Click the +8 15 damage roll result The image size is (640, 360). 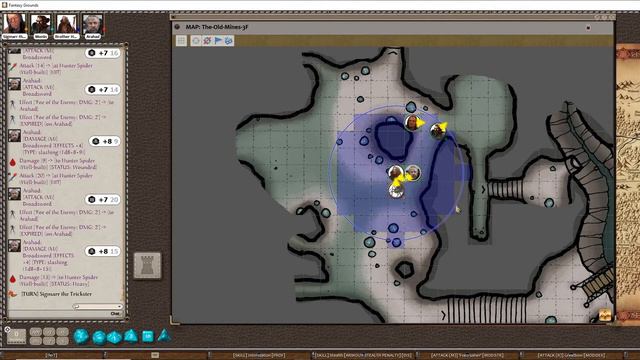click(x=103, y=251)
